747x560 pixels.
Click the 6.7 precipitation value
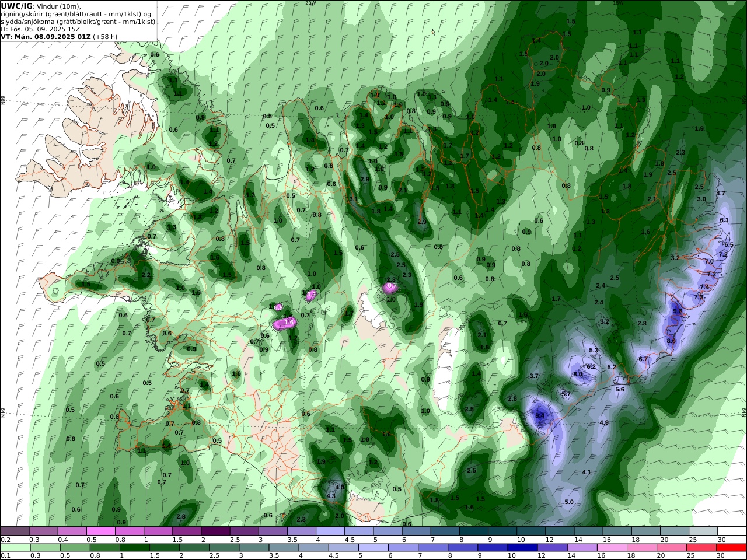643,359
